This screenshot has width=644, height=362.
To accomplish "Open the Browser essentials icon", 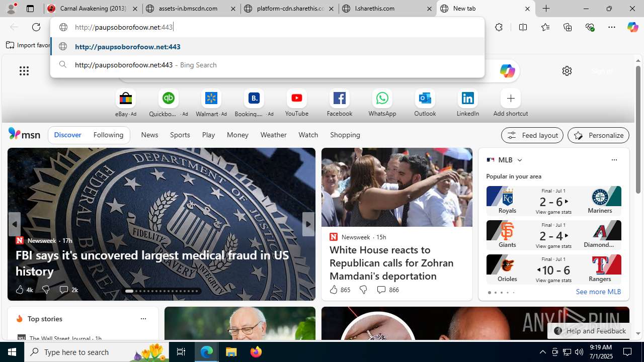I will pos(590,27).
